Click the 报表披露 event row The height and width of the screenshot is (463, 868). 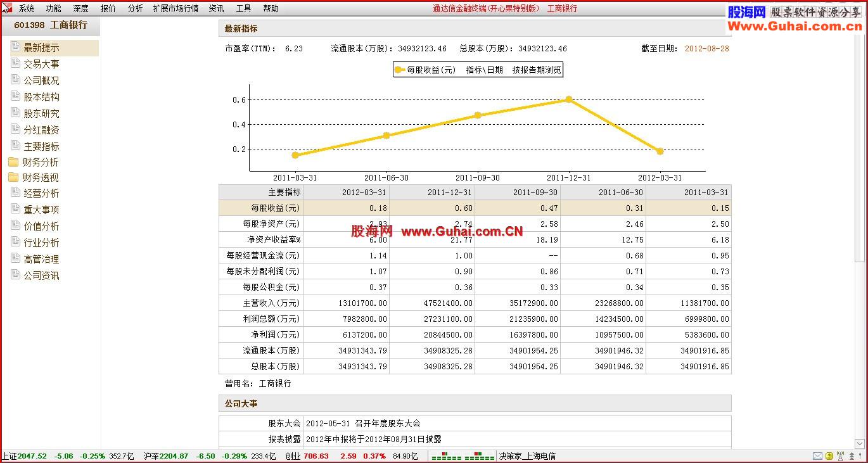475,439
